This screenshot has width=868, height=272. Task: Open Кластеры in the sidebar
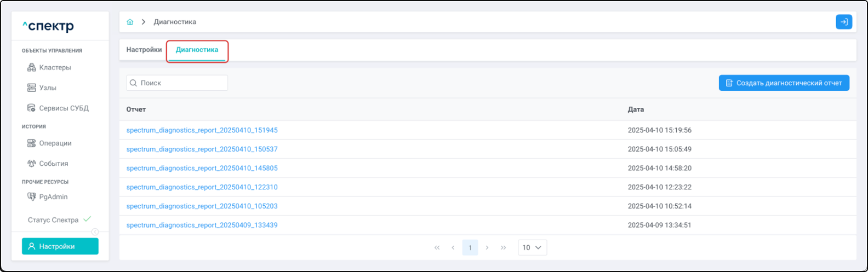coord(55,67)
